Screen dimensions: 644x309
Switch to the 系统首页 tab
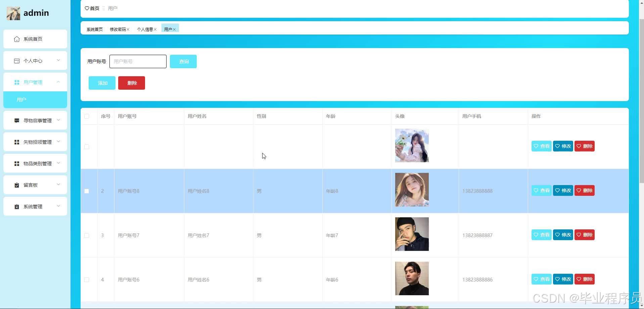(x=95, y=30)
